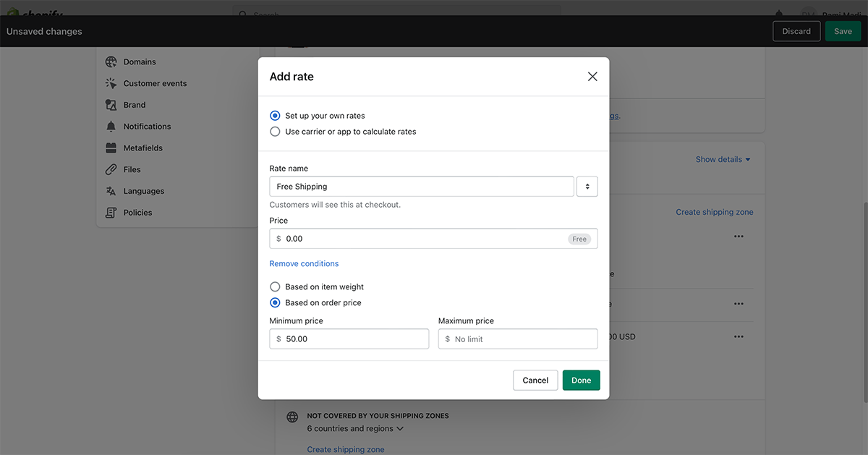
Task: Click the Policies sidebar icon
Action: 111,212
